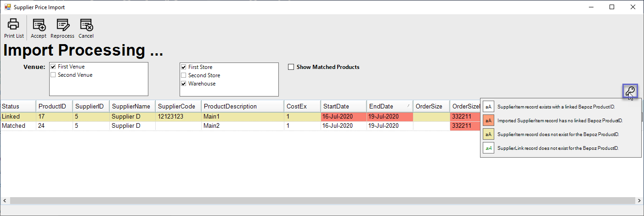Viewport: 644px width, 216px height.
Task: Click the key legend icon
Action: (x=630, y=91)
